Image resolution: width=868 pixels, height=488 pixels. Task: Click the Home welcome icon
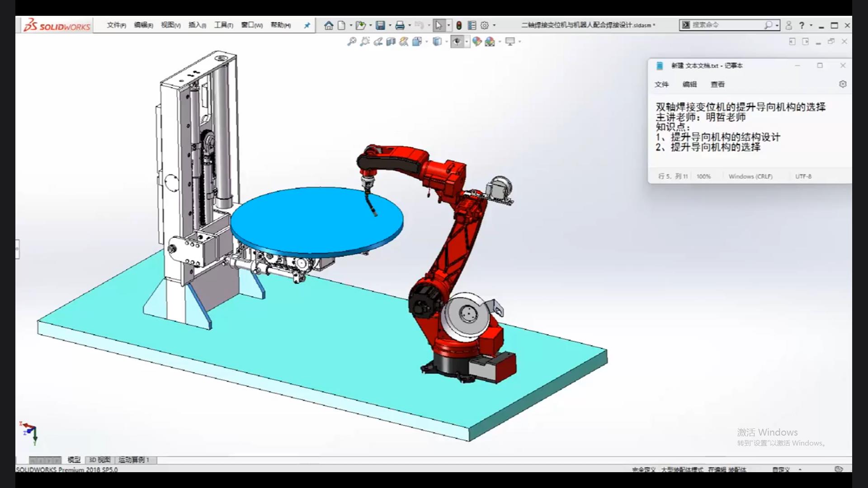pos(329,25)
